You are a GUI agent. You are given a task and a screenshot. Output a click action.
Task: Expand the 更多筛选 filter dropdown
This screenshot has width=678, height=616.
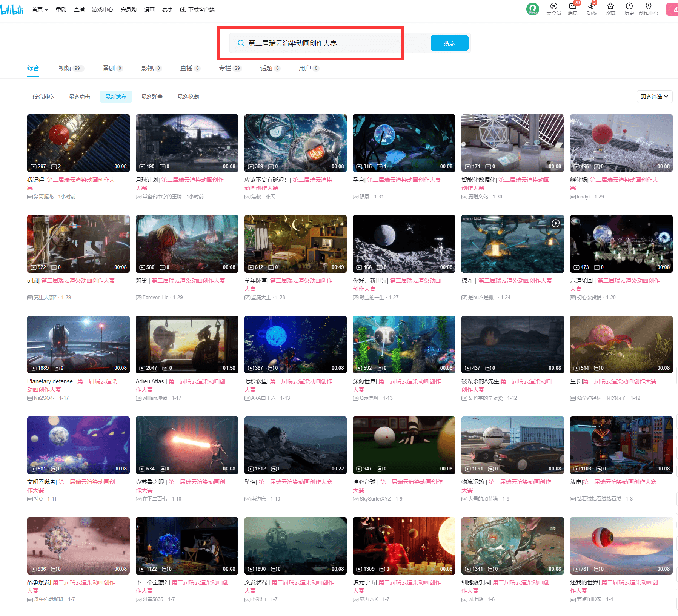point(654,97)
